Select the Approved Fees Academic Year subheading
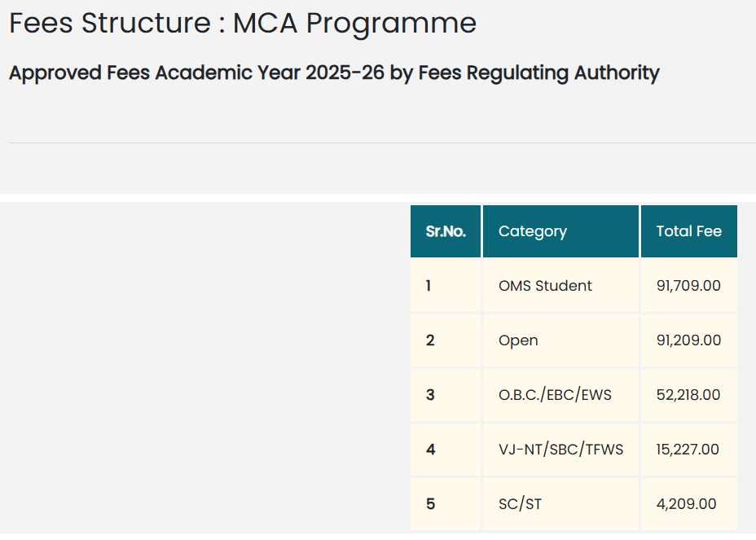Image resolution: width=756 pixels, height=540 pixels. (x=334, y=73)
